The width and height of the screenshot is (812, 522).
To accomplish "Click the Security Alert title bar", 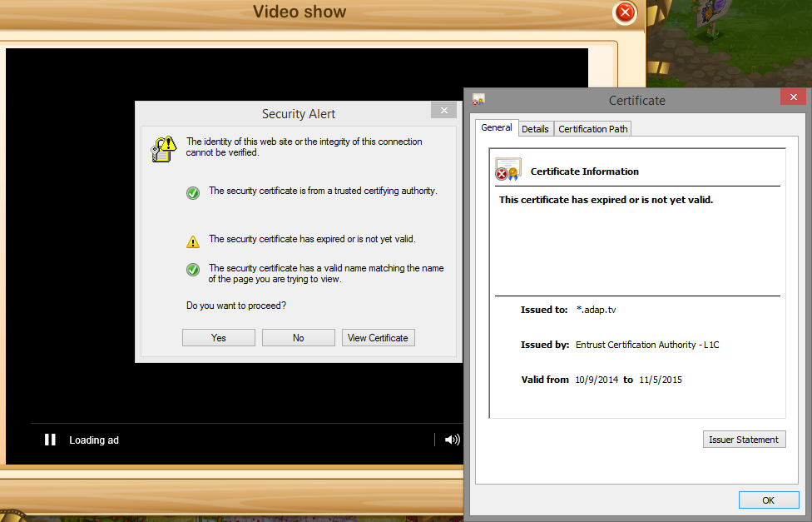I will 299,113.
